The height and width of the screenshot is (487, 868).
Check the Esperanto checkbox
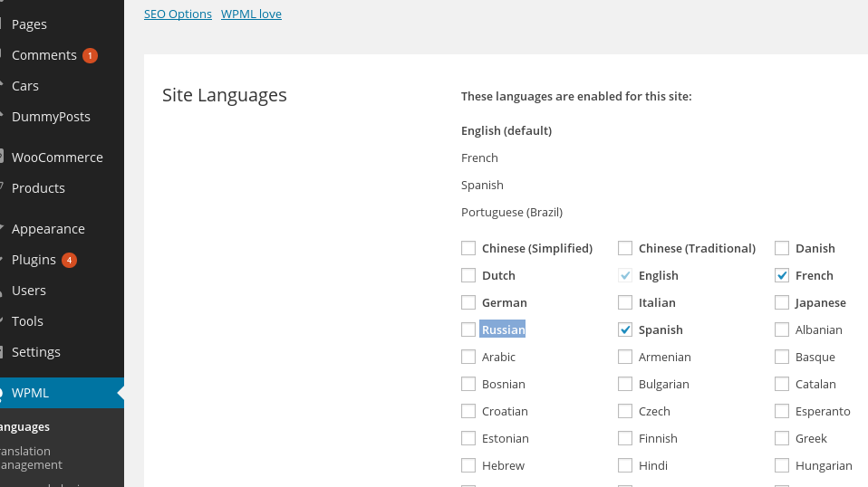coord(782,411)
